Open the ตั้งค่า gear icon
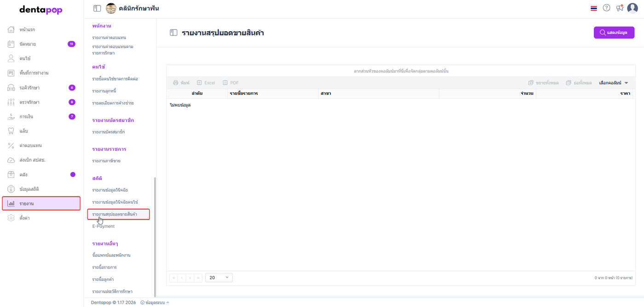 [11, 218]
